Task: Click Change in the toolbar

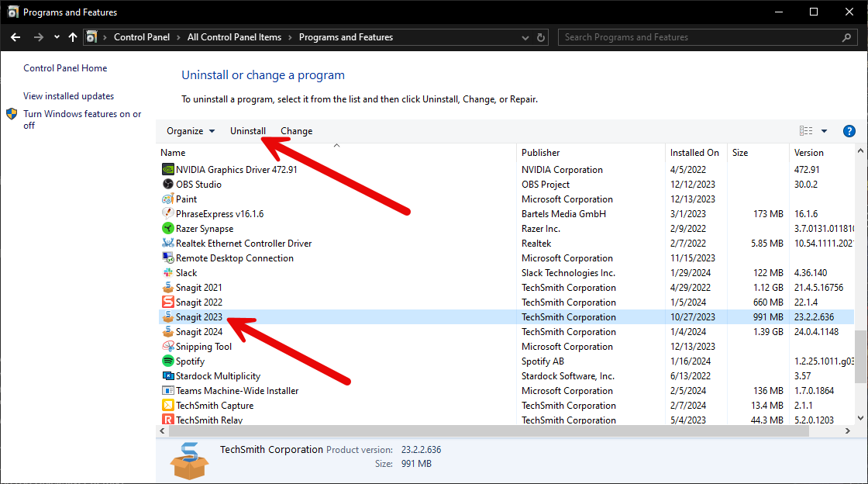Action: tap(296, 131)
